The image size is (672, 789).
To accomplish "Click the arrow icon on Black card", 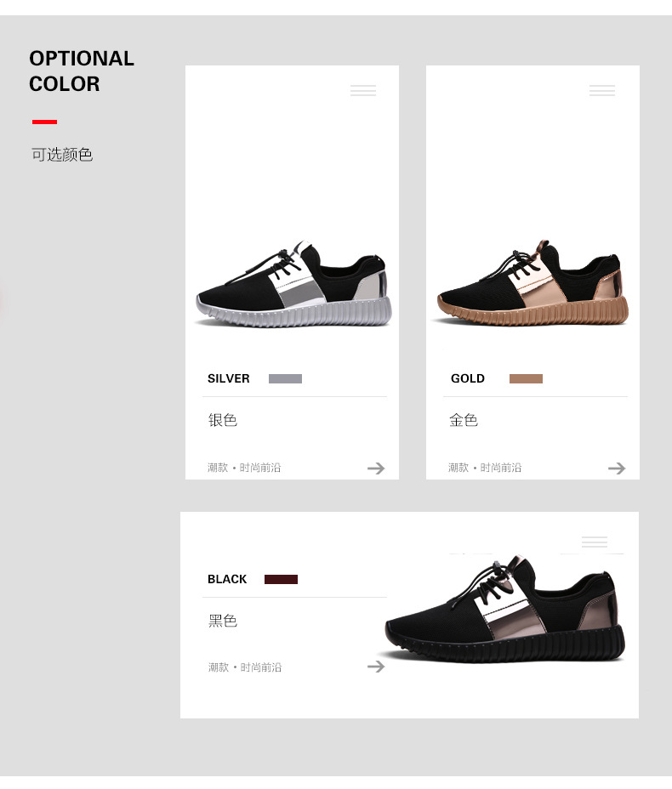I will click(x=376, y=667).
